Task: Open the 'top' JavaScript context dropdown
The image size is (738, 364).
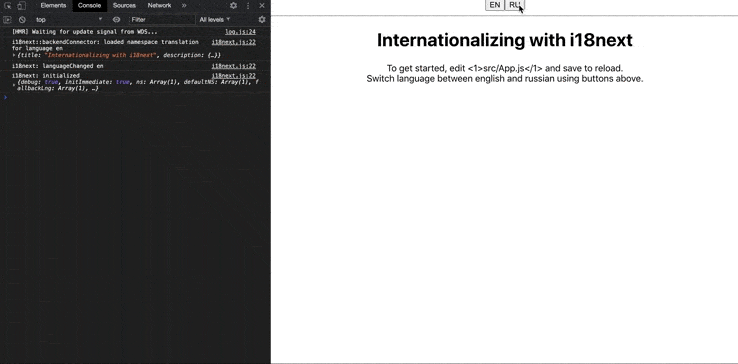Action: [69, 19]
